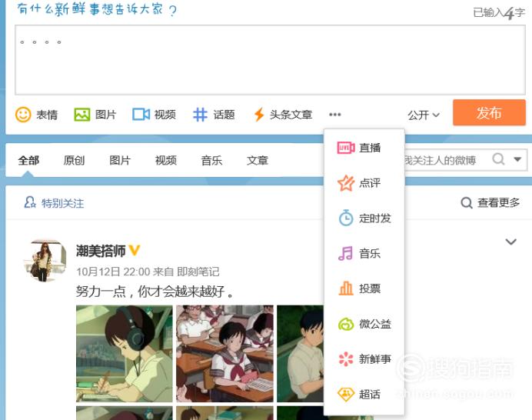This screenshot has width=532, height=420.
Task: Click the orange 发布 publish button
Action: (x=489, y=113)
